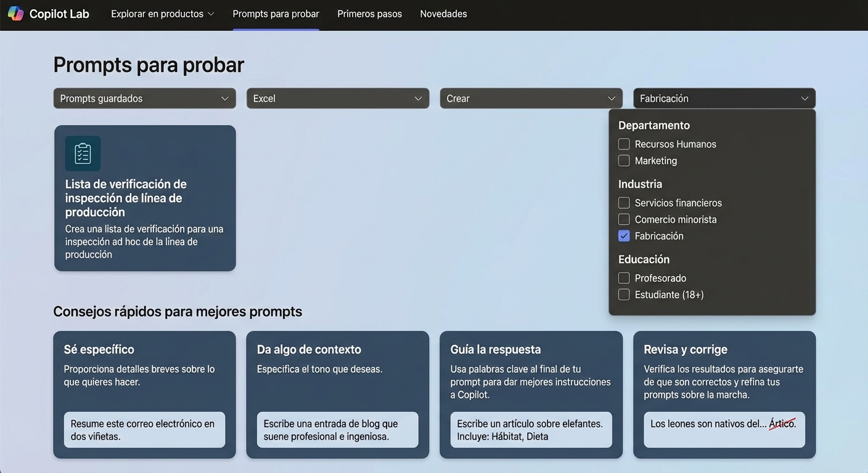Click the email summary example prompt box
Image resolution: width=868 pixels, height=473 pixels.
coord(144,429)
